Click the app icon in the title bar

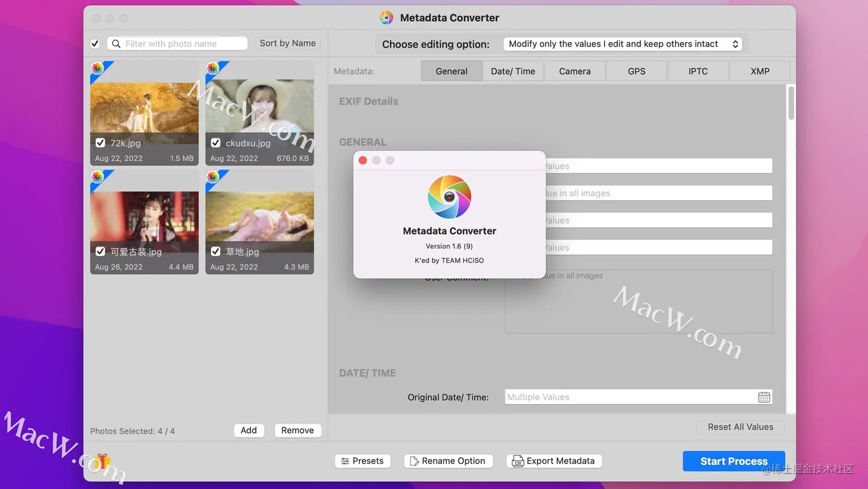pos(386,18)
